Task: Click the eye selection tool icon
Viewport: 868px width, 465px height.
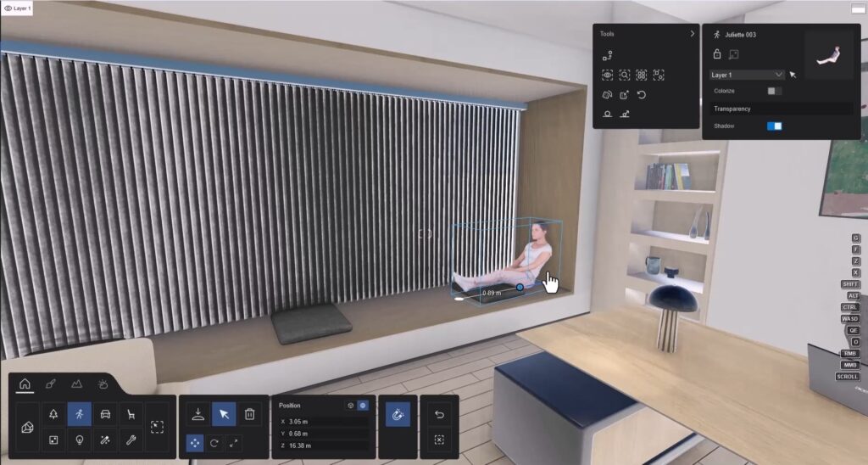Action: [607, 75]
